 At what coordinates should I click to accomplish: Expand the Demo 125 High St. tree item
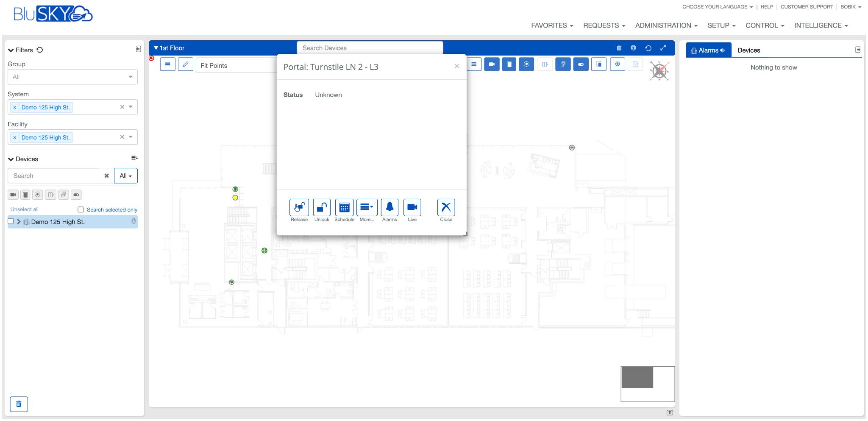click(19, 221)
